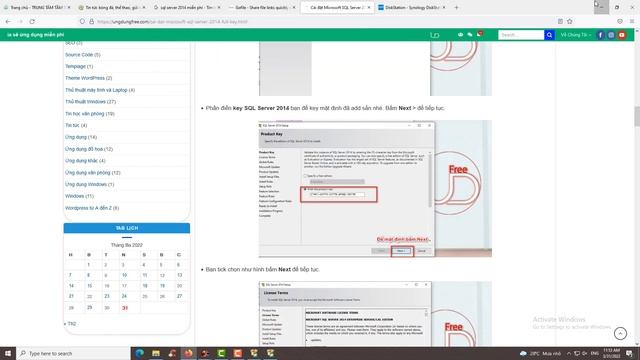Open the browser hamburger menu
Screen dimensions: 640x360
coord(632,21)
